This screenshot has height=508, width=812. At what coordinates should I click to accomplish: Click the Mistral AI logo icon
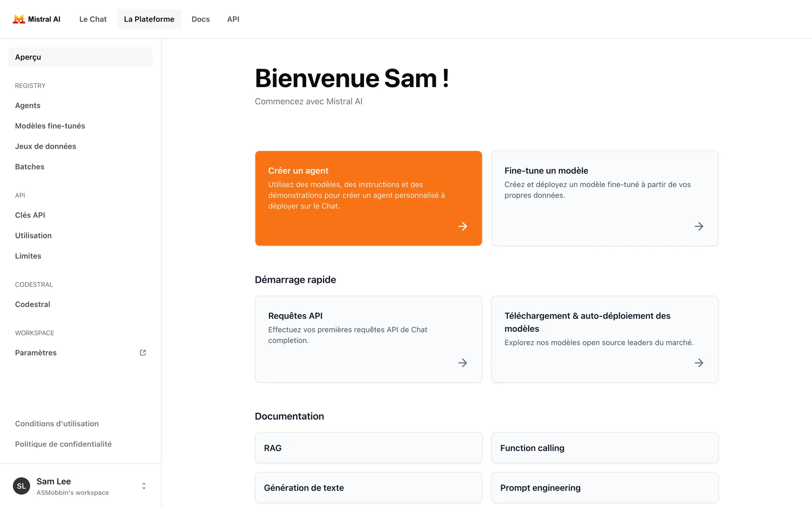pos(19,19)
